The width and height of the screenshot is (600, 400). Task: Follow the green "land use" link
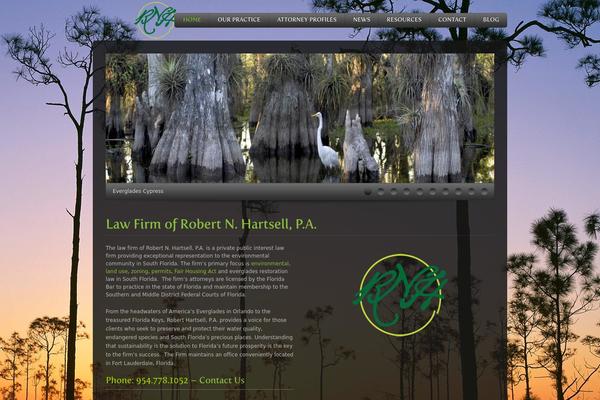116,271
